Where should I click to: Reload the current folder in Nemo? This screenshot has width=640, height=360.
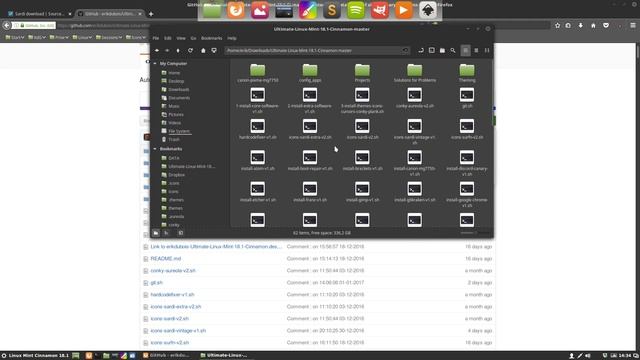pyautogui.click(x=190, y=51)
